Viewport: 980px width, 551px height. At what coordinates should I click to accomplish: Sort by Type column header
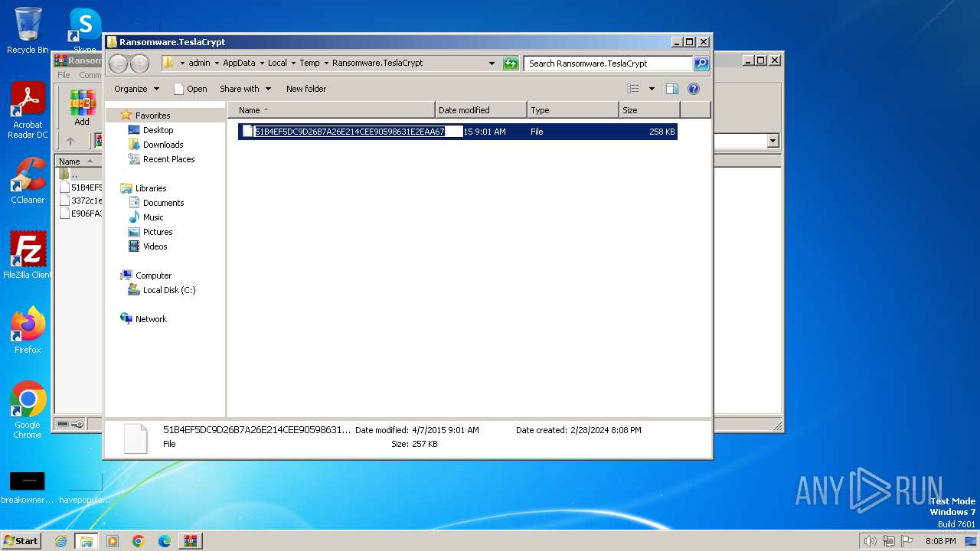coord(573,110)
